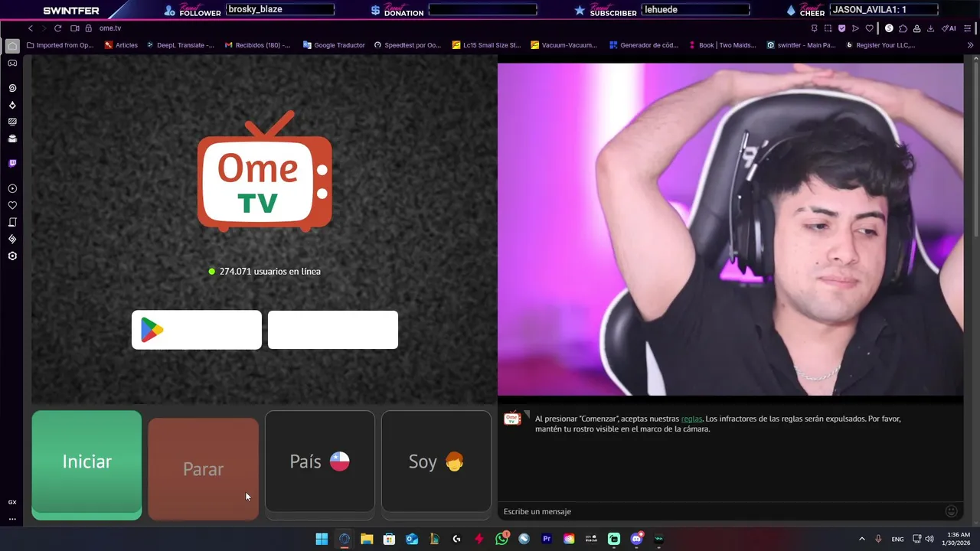The height and width of the screenshot is (551, 980).
Task: Open the sidebar settings gear icon
Action: pos(12,256)
